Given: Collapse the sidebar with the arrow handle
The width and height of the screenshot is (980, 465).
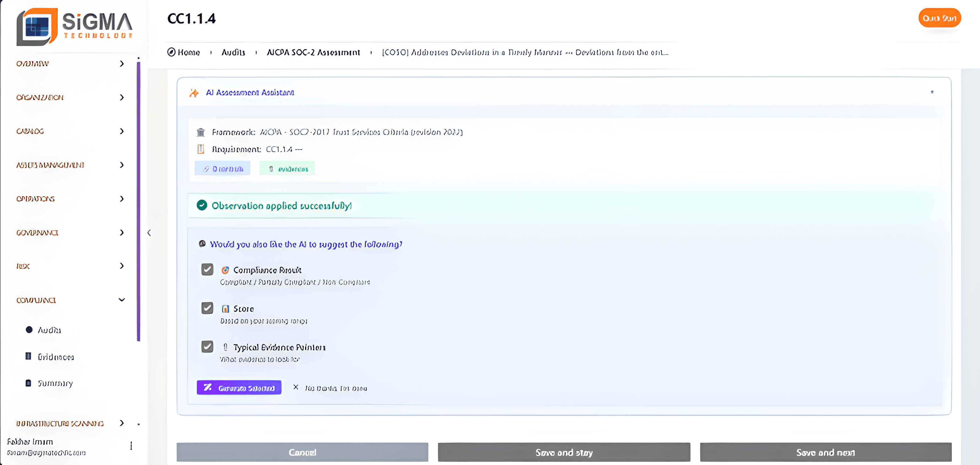Looking at the screenshot, I should pos(149,232).
